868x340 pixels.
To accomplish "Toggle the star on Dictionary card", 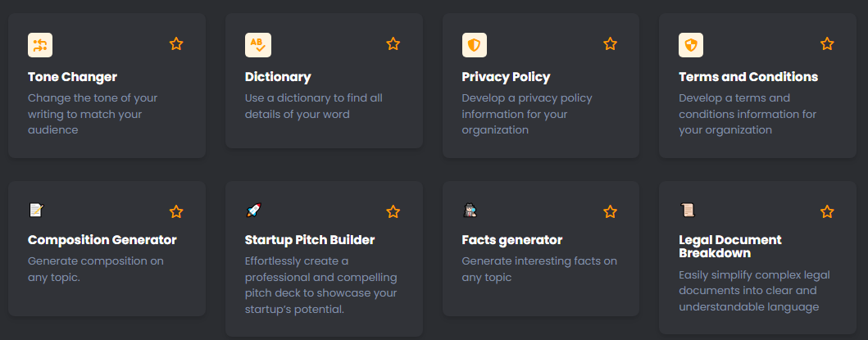I will [393, 44].
